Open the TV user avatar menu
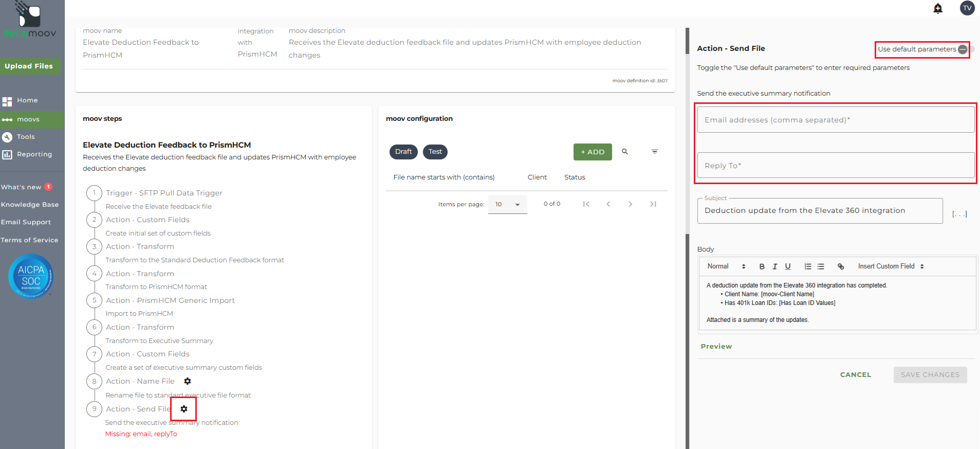Image resolution: width=980 pixels, height=449 pixels. [967, 8]
